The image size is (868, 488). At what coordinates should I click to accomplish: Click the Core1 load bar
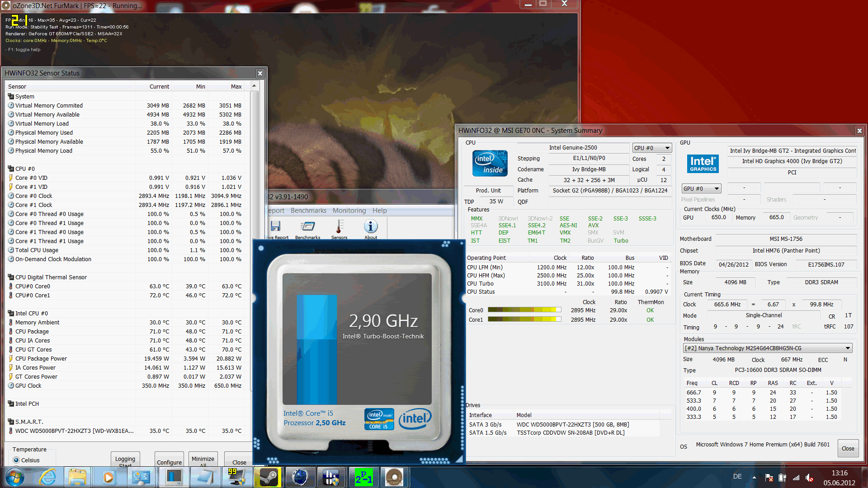tap(524, 319)
